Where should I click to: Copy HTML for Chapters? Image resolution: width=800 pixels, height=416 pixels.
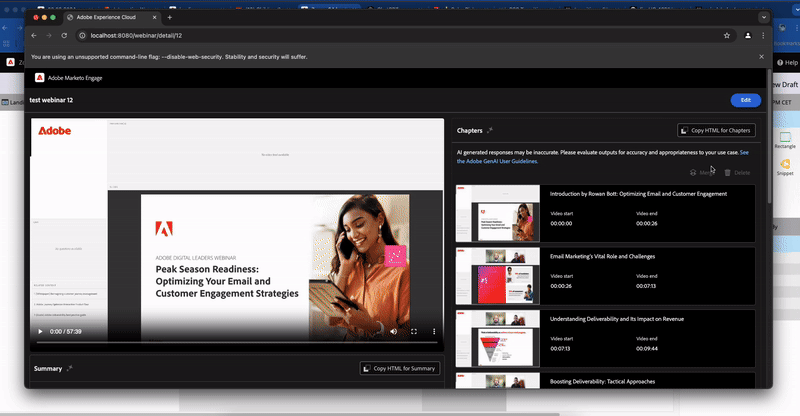[716, 130]
